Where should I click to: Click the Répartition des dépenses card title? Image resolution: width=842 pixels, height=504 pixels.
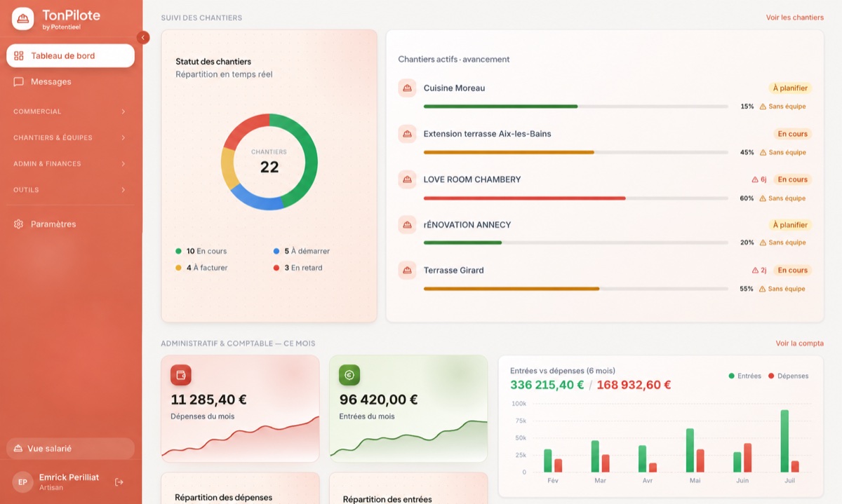(223, 498)
